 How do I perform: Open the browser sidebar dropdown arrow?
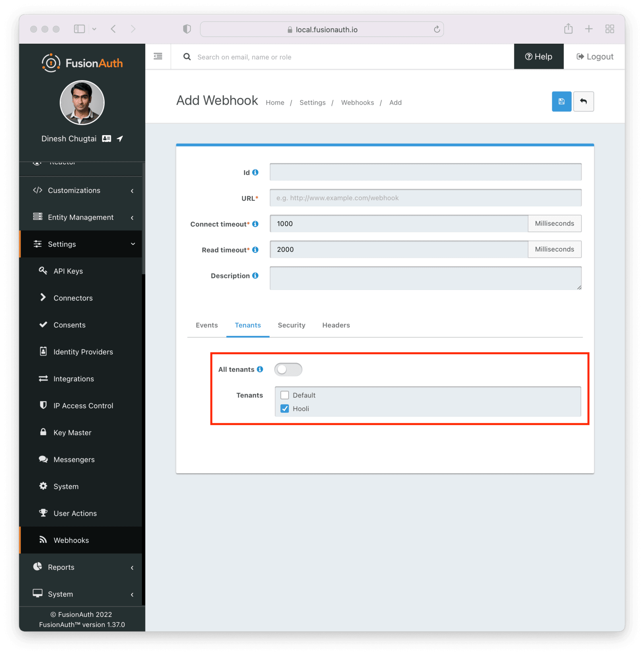click(x=94, y=29)
